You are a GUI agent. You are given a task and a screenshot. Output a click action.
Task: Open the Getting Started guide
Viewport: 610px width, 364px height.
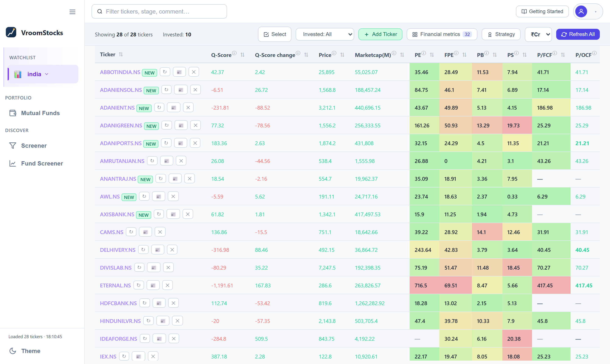point(542,11)
